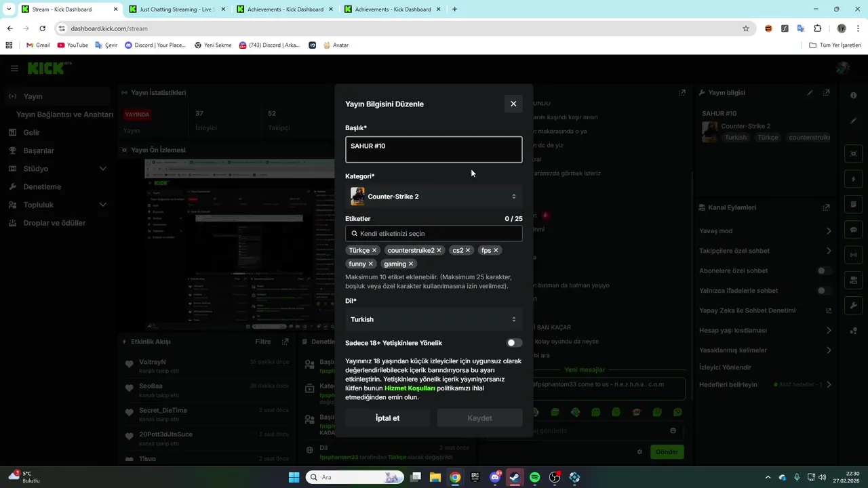Click the Başlık field containing SAHUR #10
Viewport: 868px width, 488px height.
tap(434, 150)
